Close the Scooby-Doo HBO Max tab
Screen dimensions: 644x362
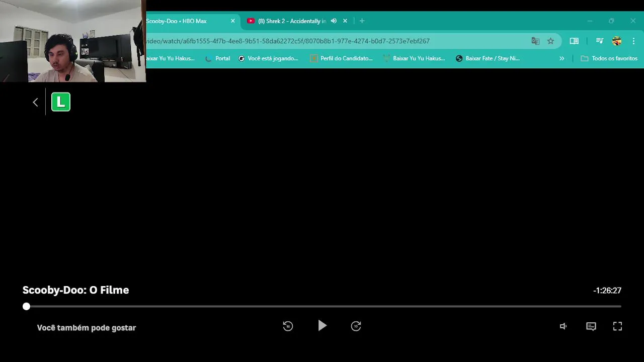click(233, 21)
